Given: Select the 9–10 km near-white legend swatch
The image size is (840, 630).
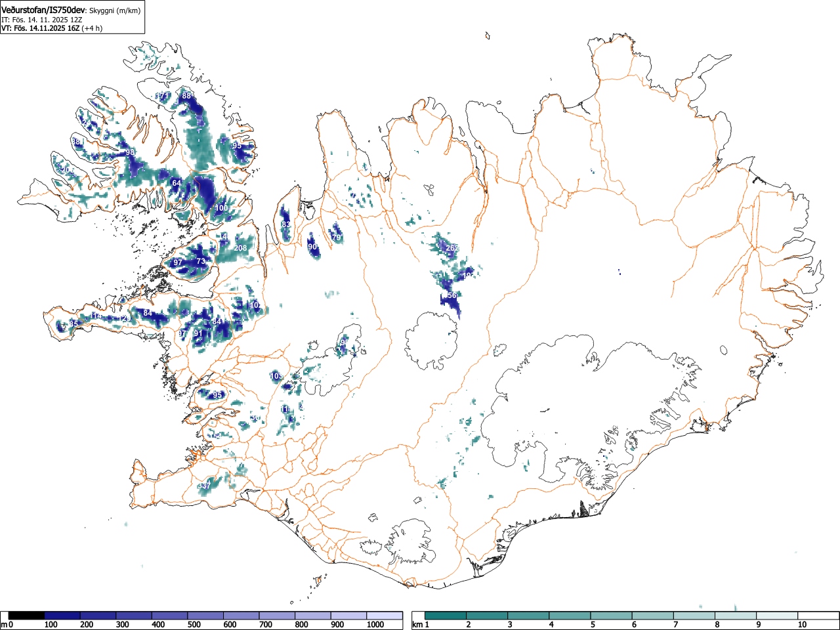Looking at the screenshot, I should point(777,616).
